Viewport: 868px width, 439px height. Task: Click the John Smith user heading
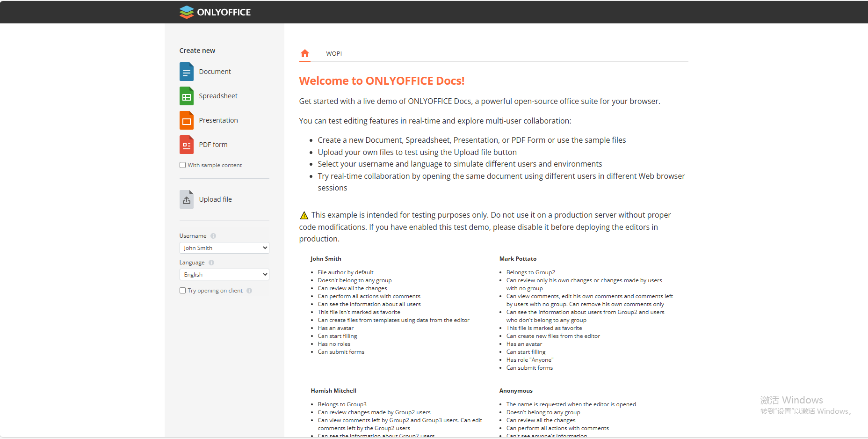click(x=326, y=259)
